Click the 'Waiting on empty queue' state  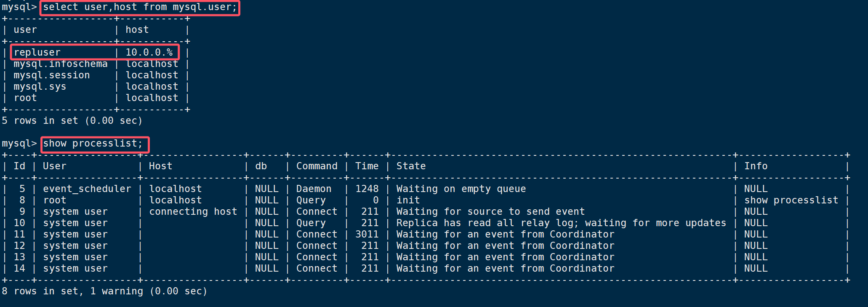coord(461,189)
